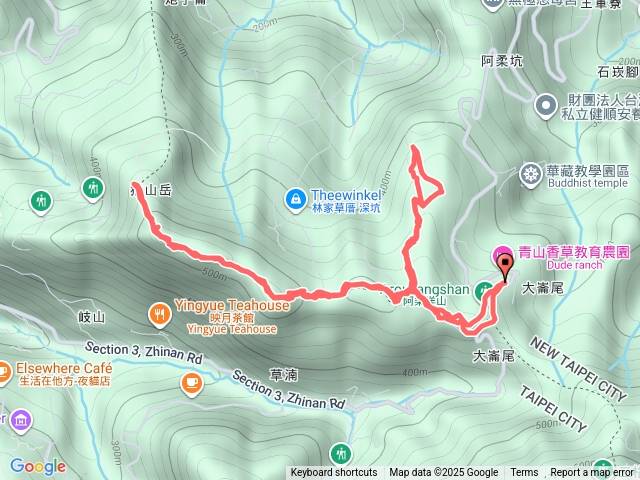Click the green hiker marker at bottom center
640x480 pixels.
341,455
